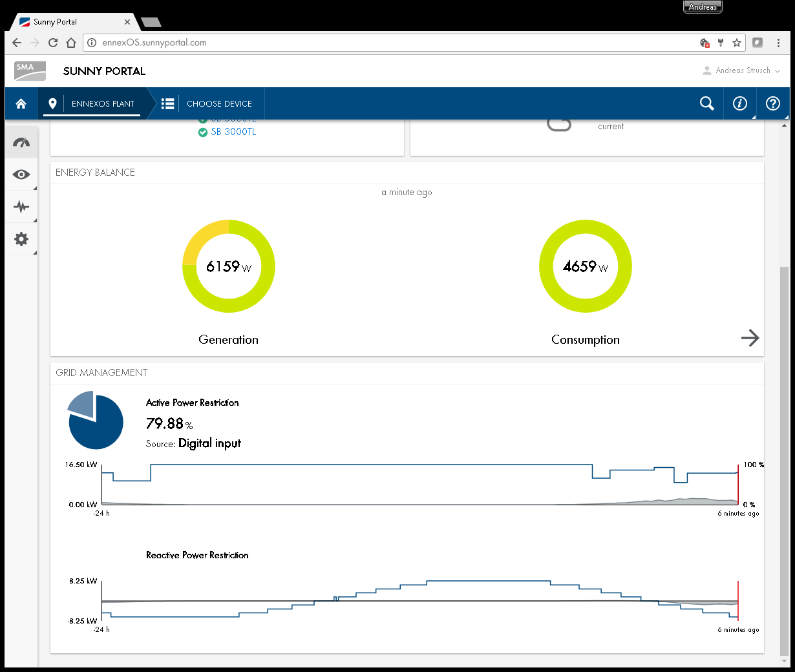The height and width of the screenshot is (672, 795).
Task: Open the browser three-dot menu
Action: 778,43
